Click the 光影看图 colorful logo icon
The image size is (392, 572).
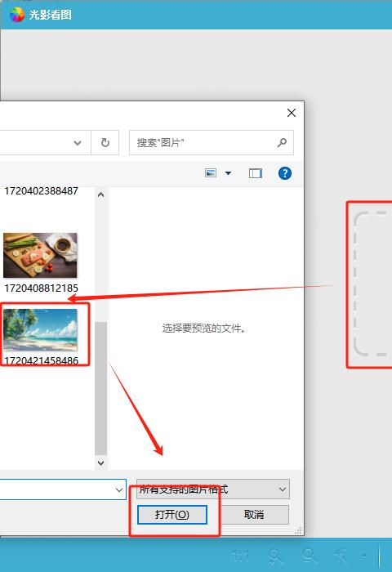(17, 15)
